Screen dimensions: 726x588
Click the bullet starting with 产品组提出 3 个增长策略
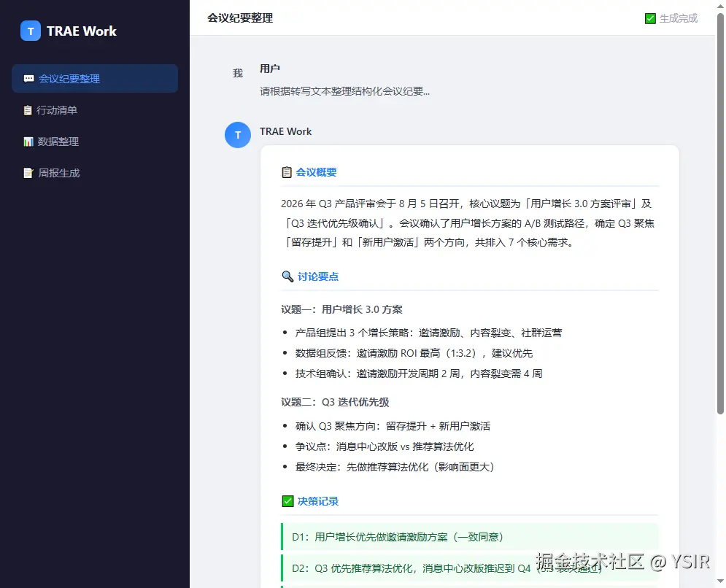click(429, 333)
